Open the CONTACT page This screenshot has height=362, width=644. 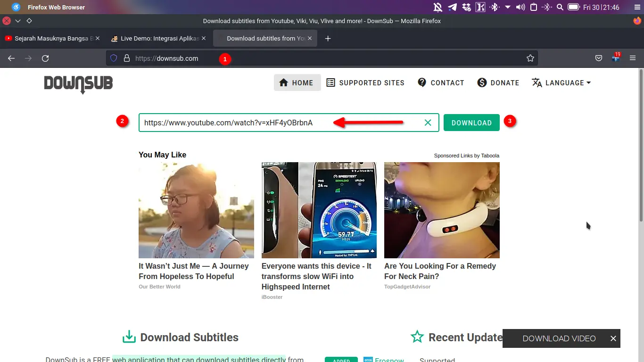click(441, 82)
